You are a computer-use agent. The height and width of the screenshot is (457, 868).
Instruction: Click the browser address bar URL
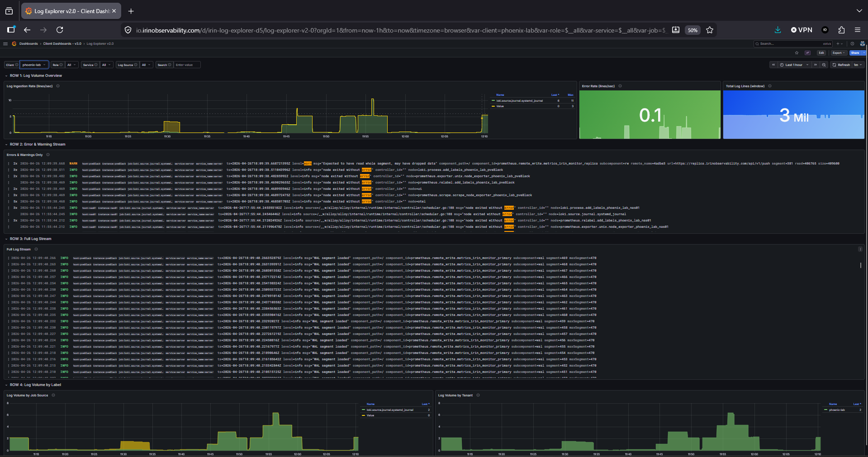point(401,30)
